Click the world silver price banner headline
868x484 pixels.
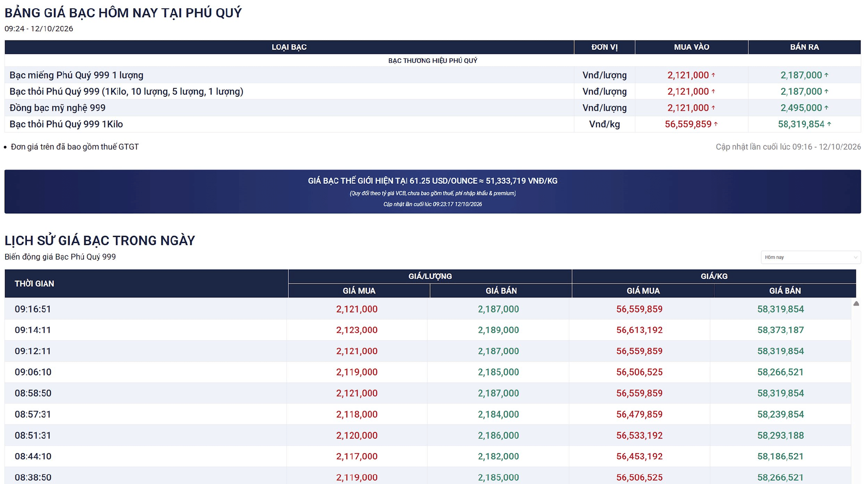tap(433, 181)
